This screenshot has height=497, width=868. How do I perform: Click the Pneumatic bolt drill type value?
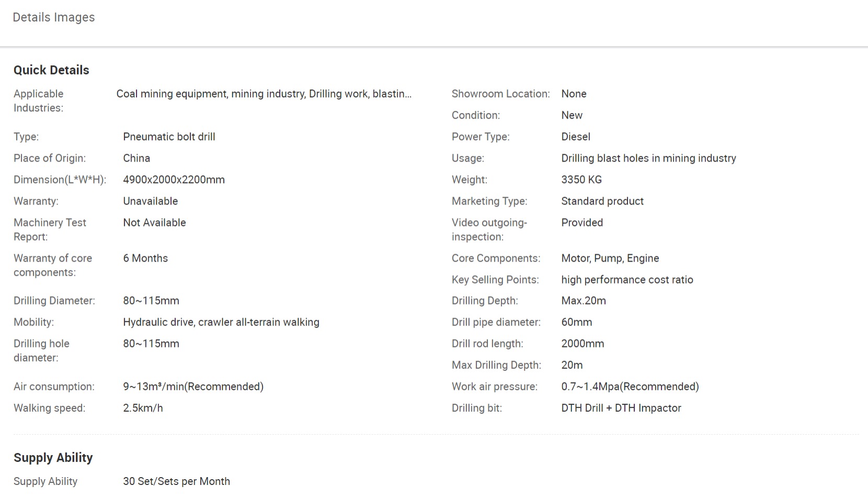[x=169, y=137]
